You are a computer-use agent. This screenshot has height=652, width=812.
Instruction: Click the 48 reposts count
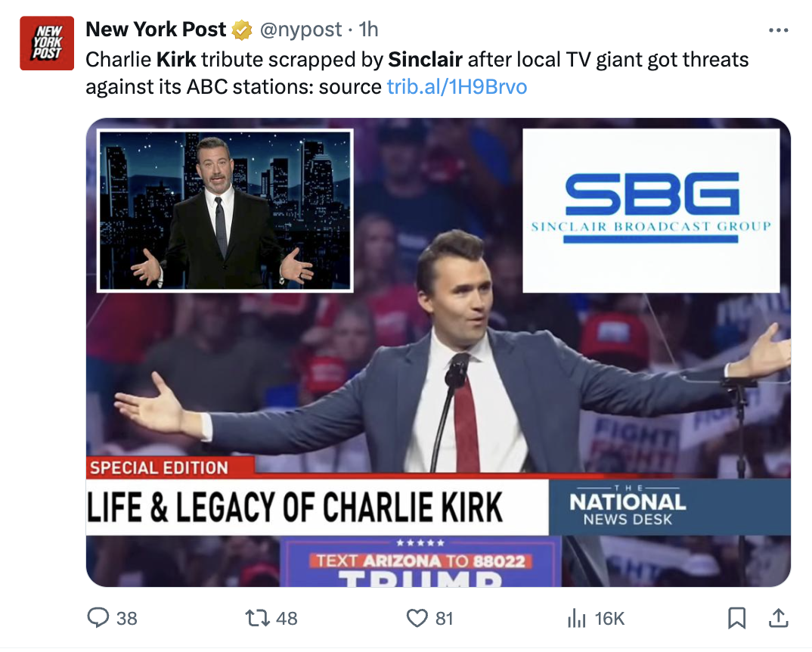click(287, 618)
